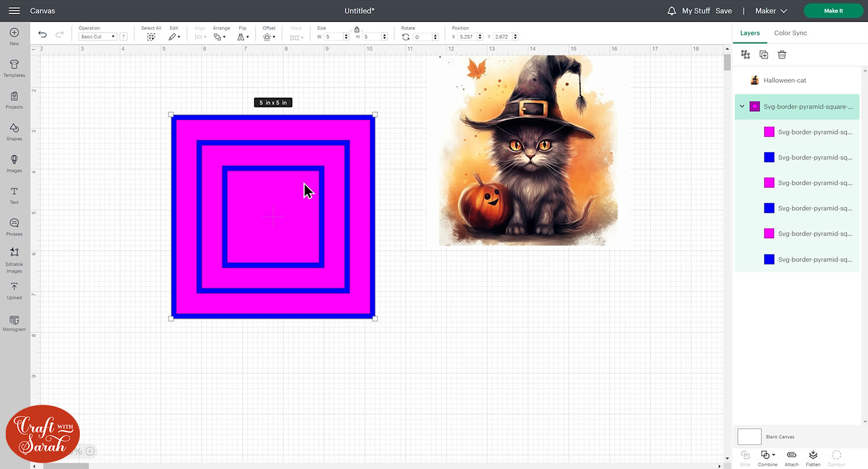Switch to the Color Sync tab
The image size is (868, 469).
click(x=790, y=33)
